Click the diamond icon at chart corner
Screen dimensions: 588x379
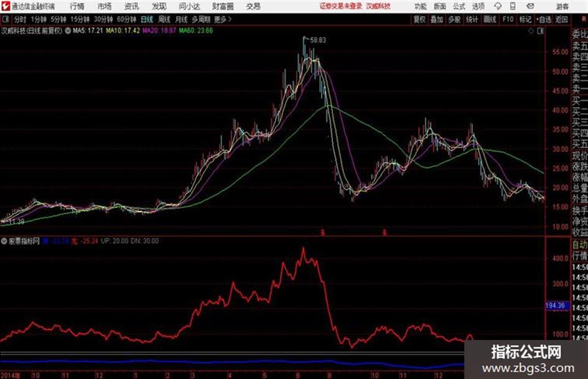(x=531, y=31)
